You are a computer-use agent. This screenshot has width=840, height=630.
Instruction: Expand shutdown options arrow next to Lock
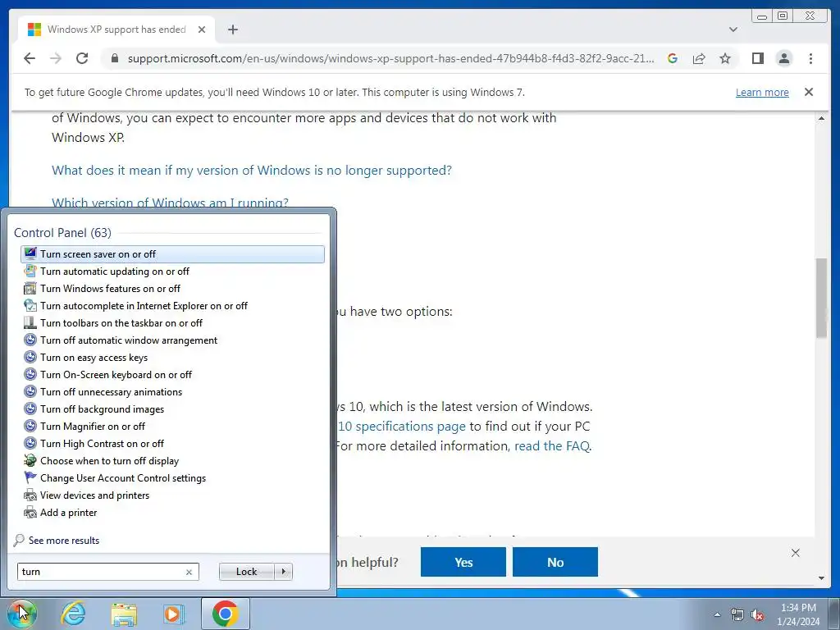(283, 572)
